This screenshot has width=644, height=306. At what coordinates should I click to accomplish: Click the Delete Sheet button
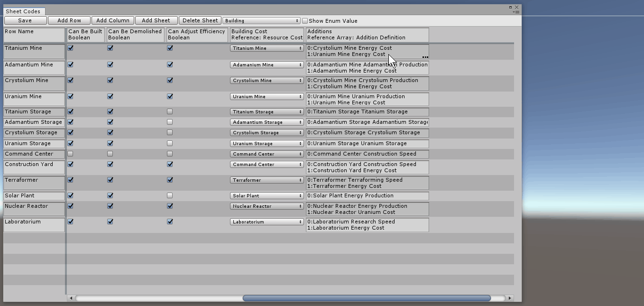[200, 20]
